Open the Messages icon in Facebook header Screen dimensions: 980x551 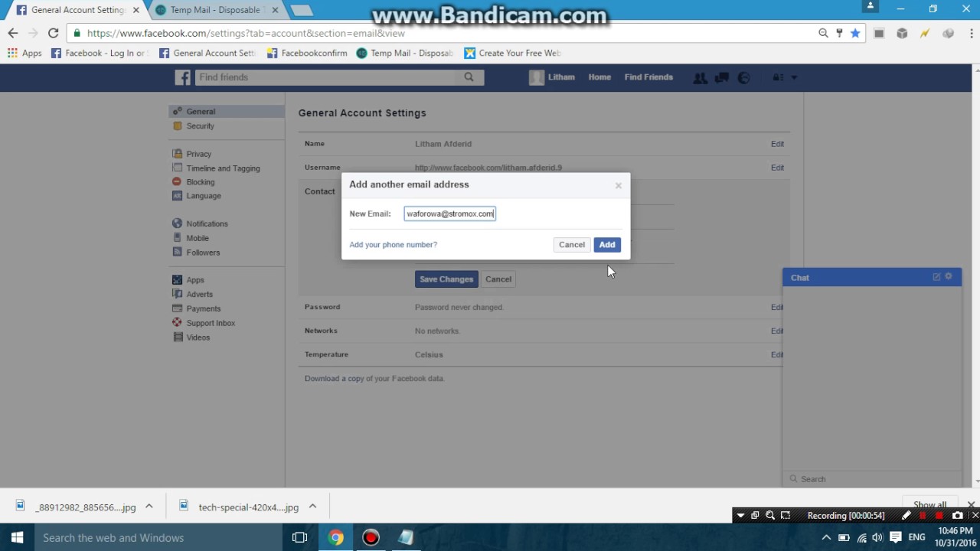click(721, 77)
